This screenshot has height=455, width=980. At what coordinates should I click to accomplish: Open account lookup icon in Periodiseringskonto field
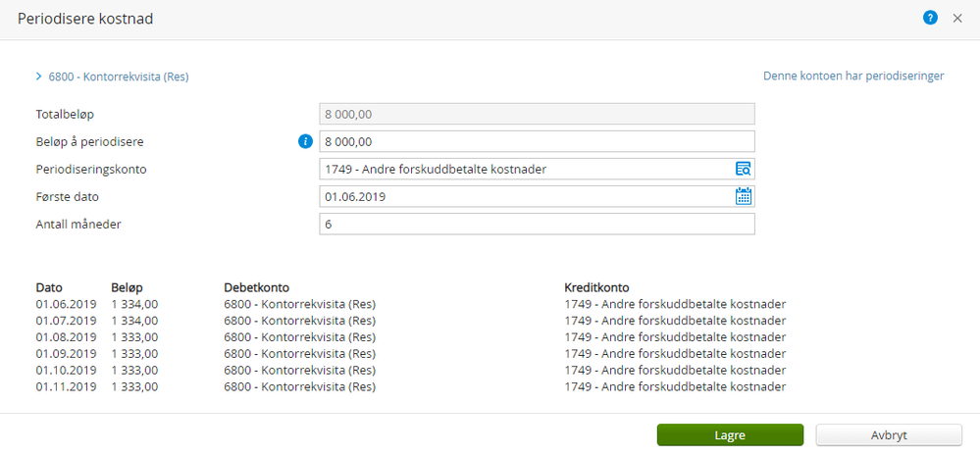click(x=743, y=169)
